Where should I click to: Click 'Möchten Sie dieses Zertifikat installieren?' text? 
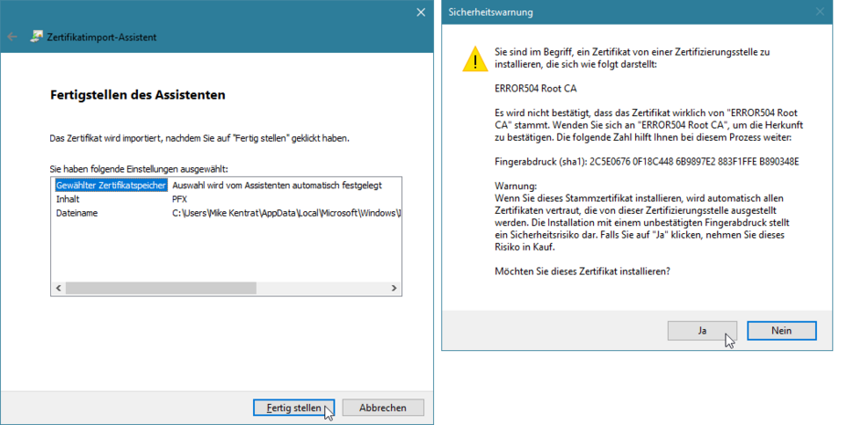coord(582,271)
